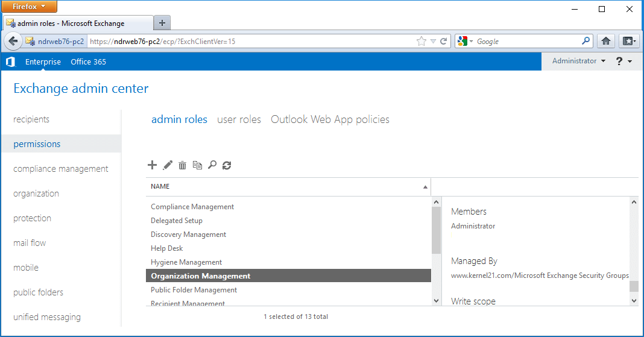Delete the selected role group via trash icon
This screenshot has height=337, width=644.
182,165
